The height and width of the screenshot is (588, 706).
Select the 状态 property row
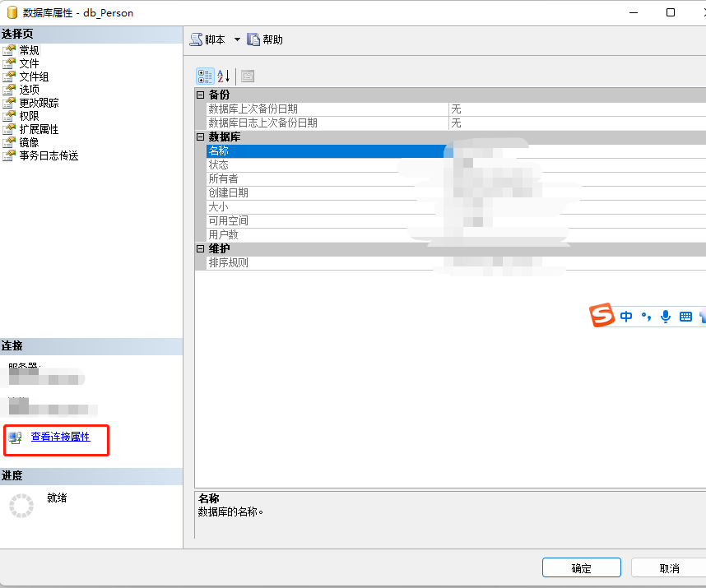pos(456,164)
